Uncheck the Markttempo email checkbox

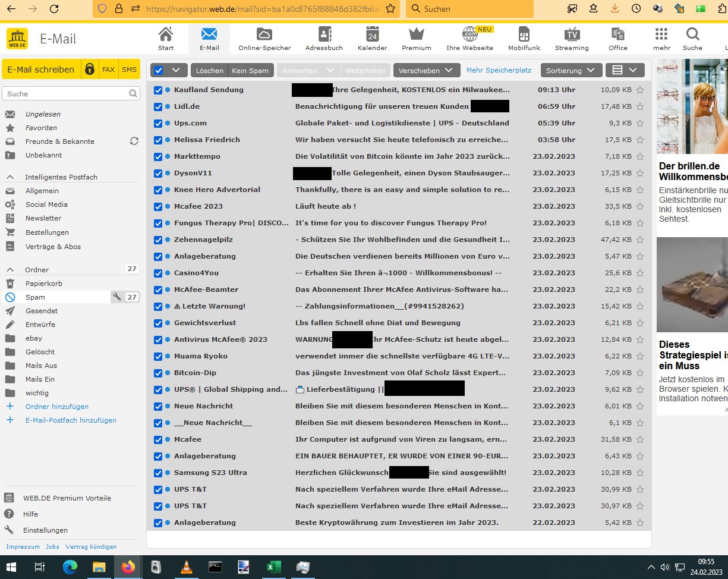(x=158, y=156)
